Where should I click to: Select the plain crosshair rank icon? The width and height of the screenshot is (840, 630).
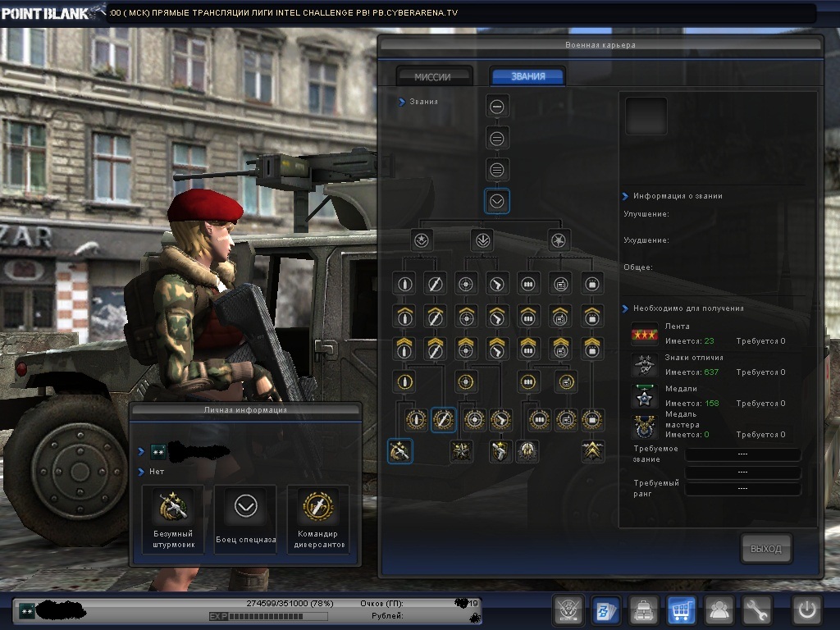466,284
